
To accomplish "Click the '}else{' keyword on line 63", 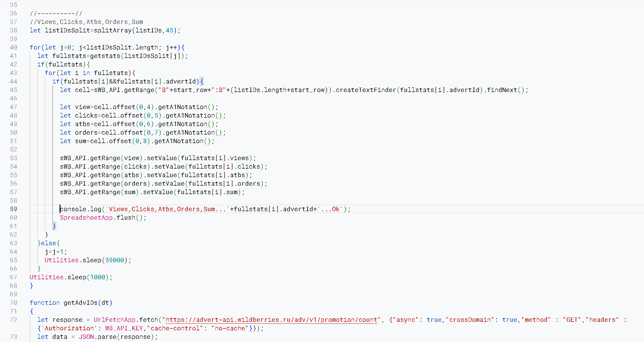I will coord(49,243).
